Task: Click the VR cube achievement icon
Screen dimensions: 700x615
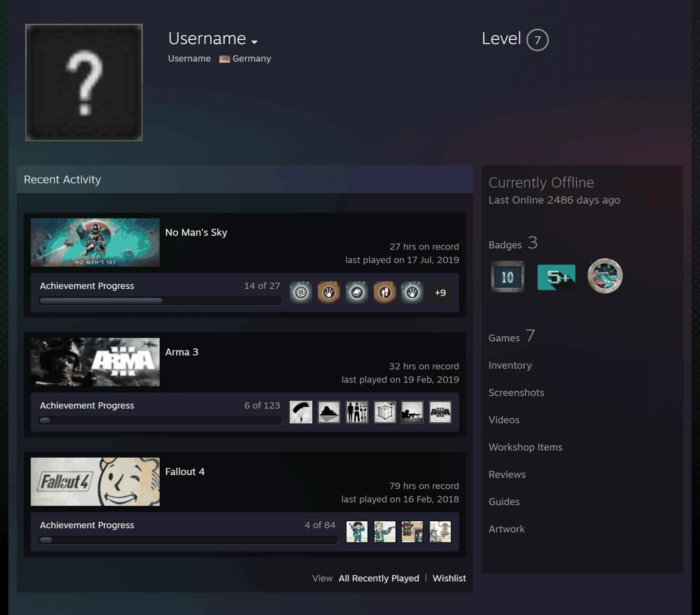Action: [385, 412]
